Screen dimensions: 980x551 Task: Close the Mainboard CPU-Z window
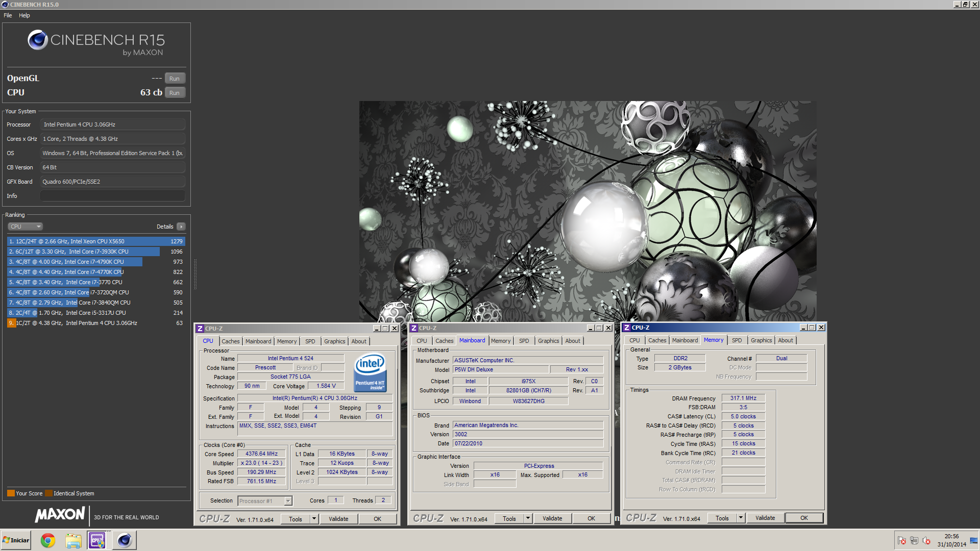(x=608, y=328)
